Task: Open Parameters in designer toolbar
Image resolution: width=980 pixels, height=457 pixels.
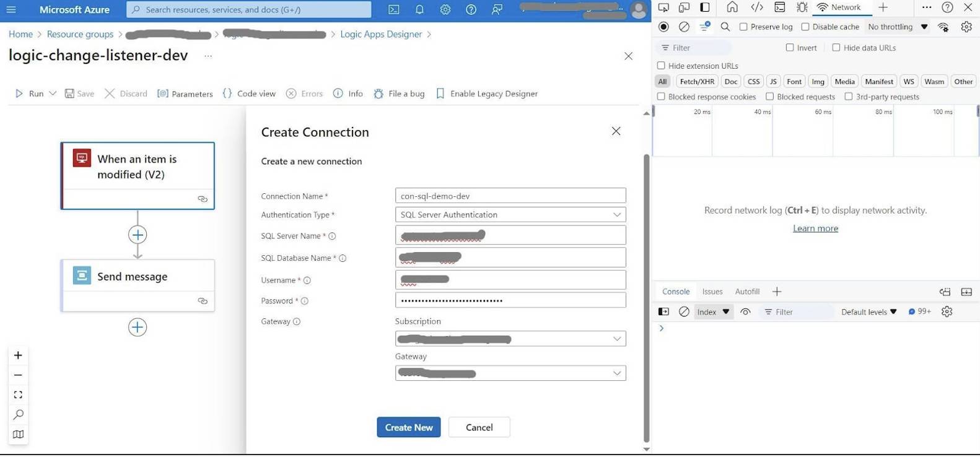Action: [185, 94]
